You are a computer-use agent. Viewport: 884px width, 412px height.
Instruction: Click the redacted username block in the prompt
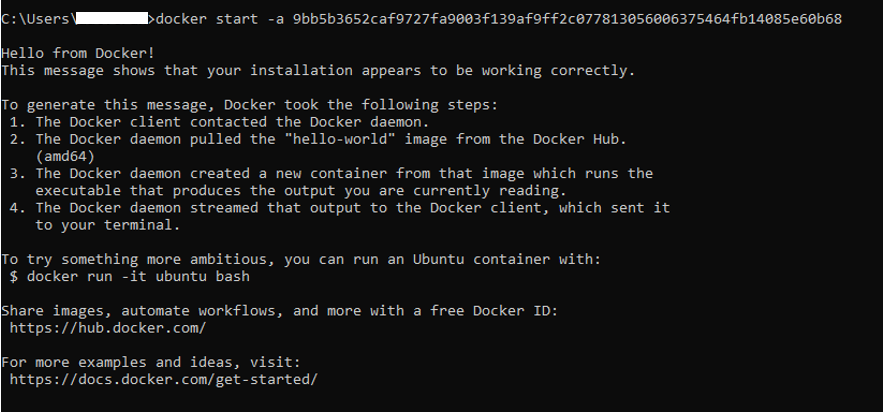[110, 18]
